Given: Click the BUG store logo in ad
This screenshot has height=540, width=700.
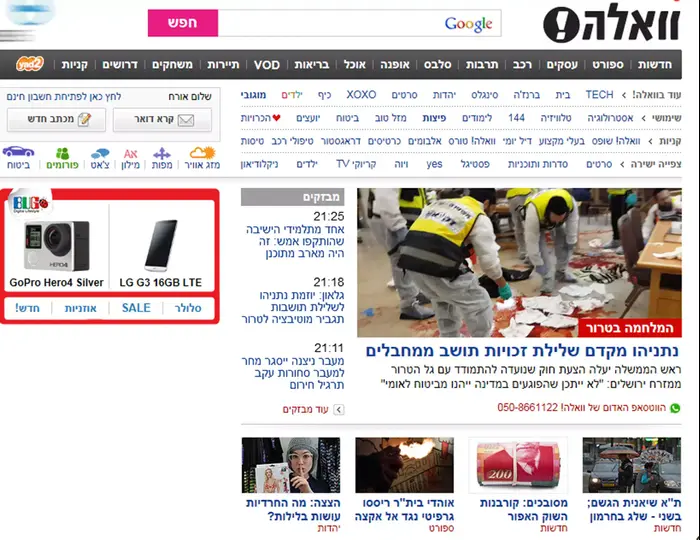Looking at the screenshot, I should point(30,204).
